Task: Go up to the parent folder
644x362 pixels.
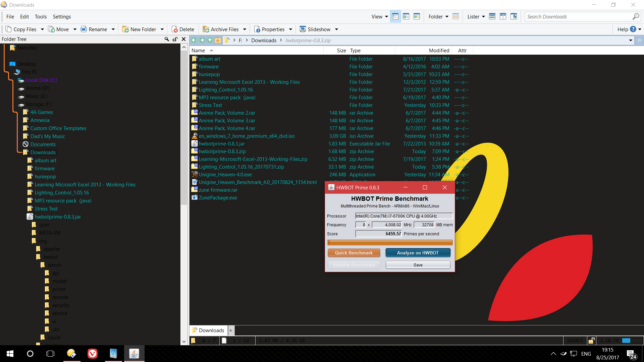Action: tap(210, 40)
